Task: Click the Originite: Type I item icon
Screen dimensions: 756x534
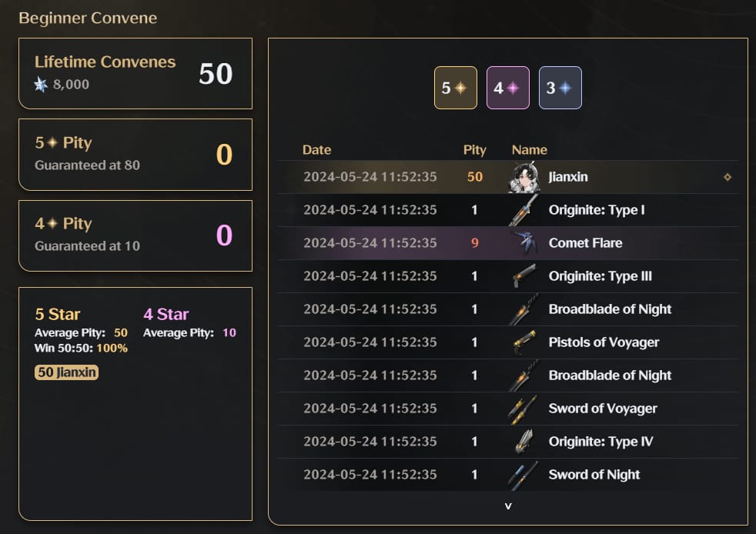Action: point(524,209)
